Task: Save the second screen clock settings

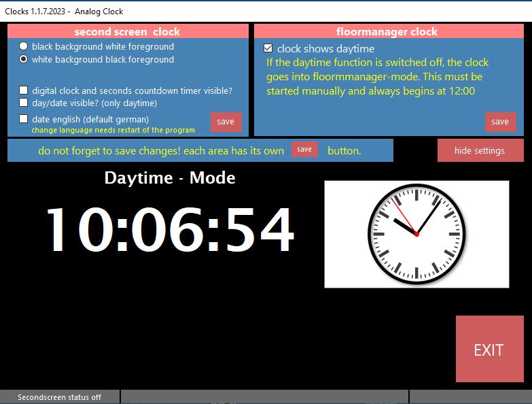Action: (226, 122)
